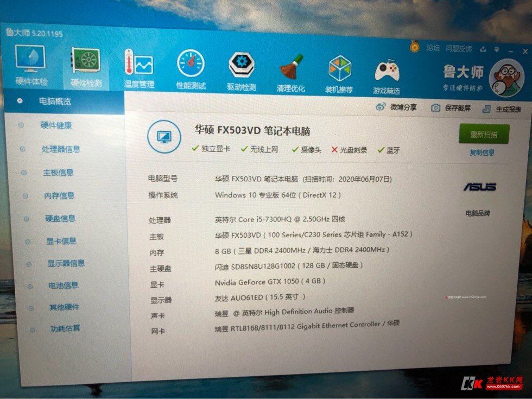The width and height of the screenshot is (532, 399).
Task: Open 其他硬件 in sidebar
Action: pos(65,307)
